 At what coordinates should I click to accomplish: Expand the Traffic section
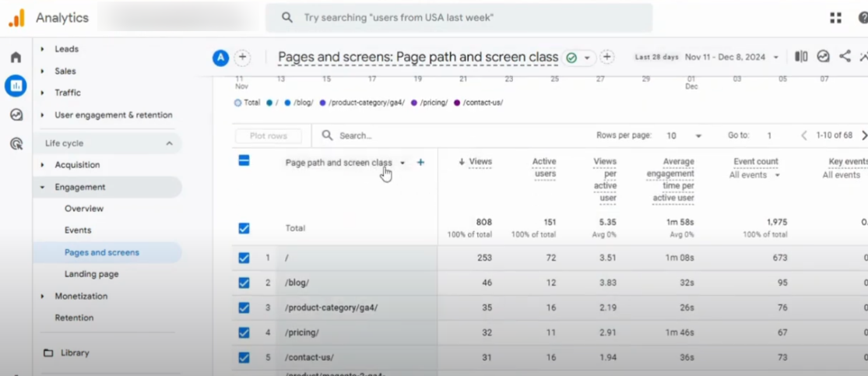pyautogui.click(x=42, y=93)
